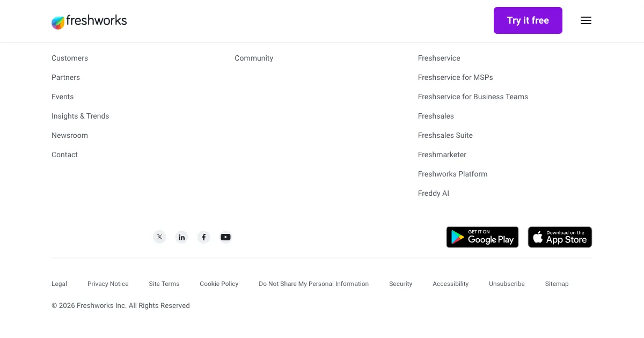Download on the App Store badge
The image size is (644, 338).
pyautogui.click(x=560, y=237)
